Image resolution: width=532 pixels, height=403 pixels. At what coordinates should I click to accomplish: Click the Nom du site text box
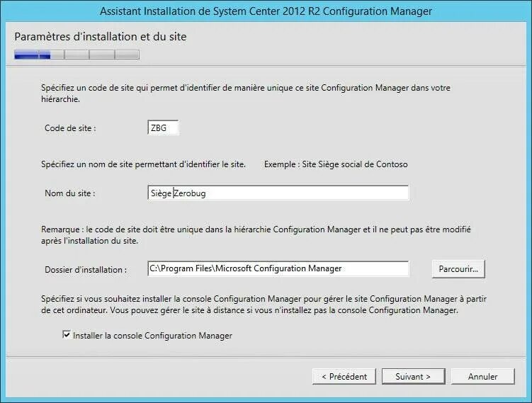click(x=278, y=193)
